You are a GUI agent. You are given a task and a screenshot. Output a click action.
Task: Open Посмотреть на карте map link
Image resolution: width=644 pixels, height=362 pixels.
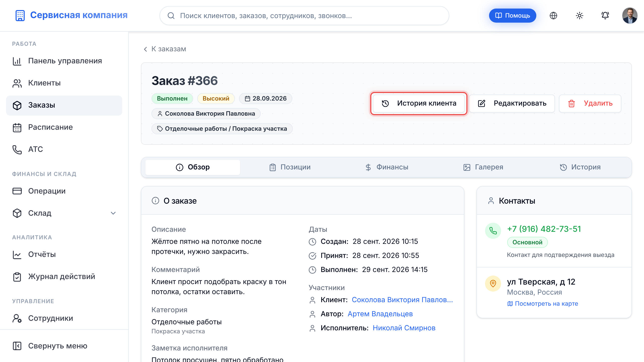coord(543,304)
